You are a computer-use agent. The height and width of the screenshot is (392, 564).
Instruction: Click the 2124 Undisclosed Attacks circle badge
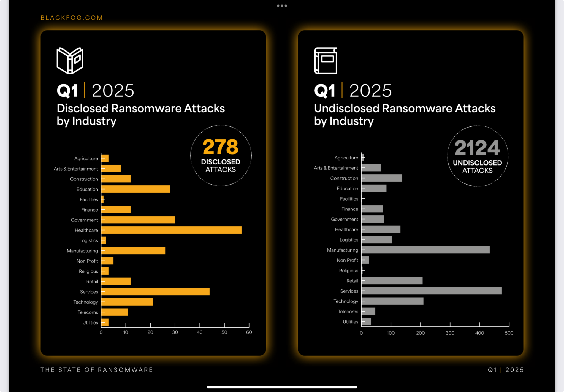pos(477,156)
